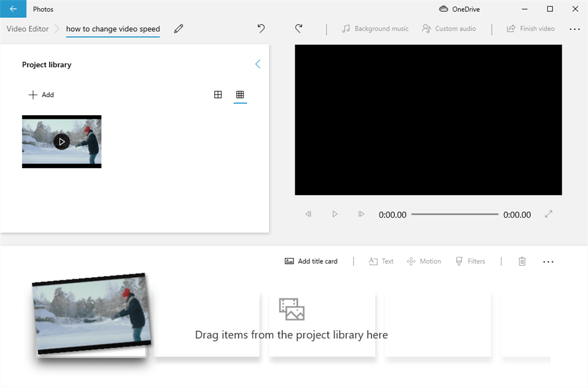
Task: Delete selected storyboard clip with trash icon
Action: 522,262
